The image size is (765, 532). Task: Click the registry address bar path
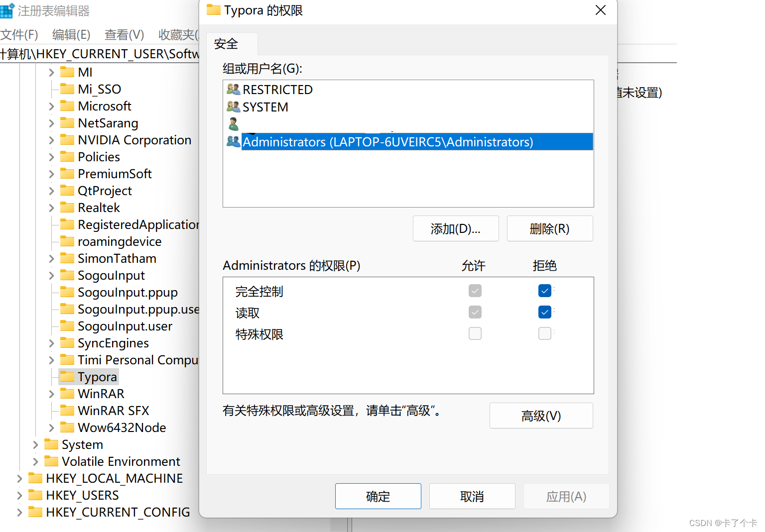(x=100, y=54)
